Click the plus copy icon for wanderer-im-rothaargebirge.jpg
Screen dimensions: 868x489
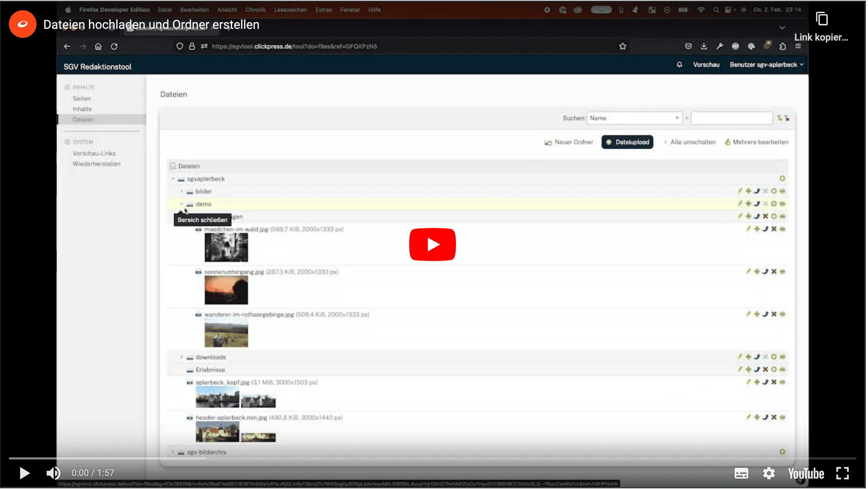pos(757,314)
